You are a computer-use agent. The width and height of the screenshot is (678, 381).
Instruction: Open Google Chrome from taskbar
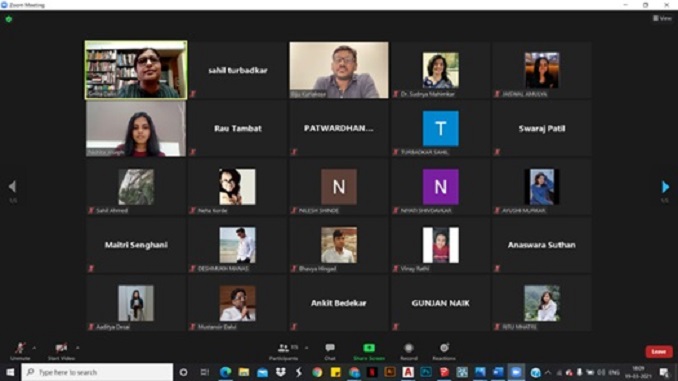tap(317, 372)
